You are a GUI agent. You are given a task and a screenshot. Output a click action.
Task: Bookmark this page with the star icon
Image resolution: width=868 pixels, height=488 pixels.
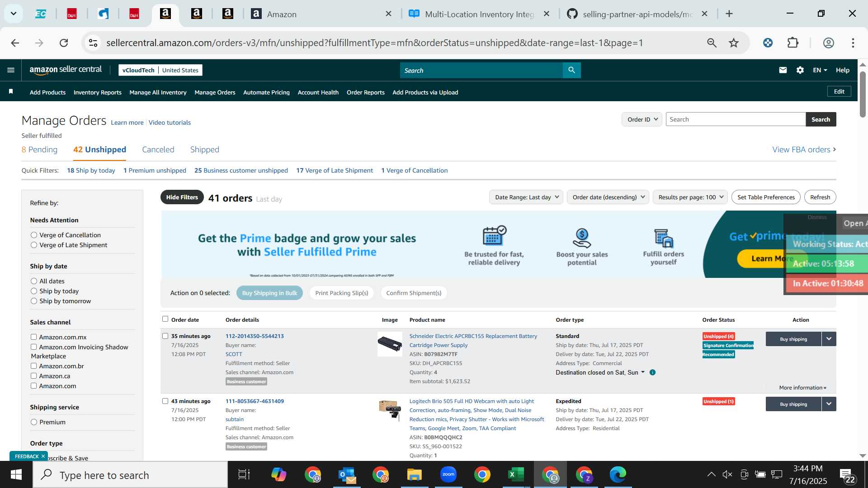(x=734, y=43)
